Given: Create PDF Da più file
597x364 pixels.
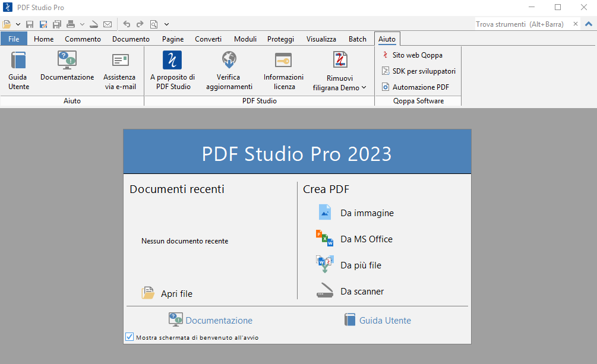Looking at the screenshot, I should pos(349,265).
